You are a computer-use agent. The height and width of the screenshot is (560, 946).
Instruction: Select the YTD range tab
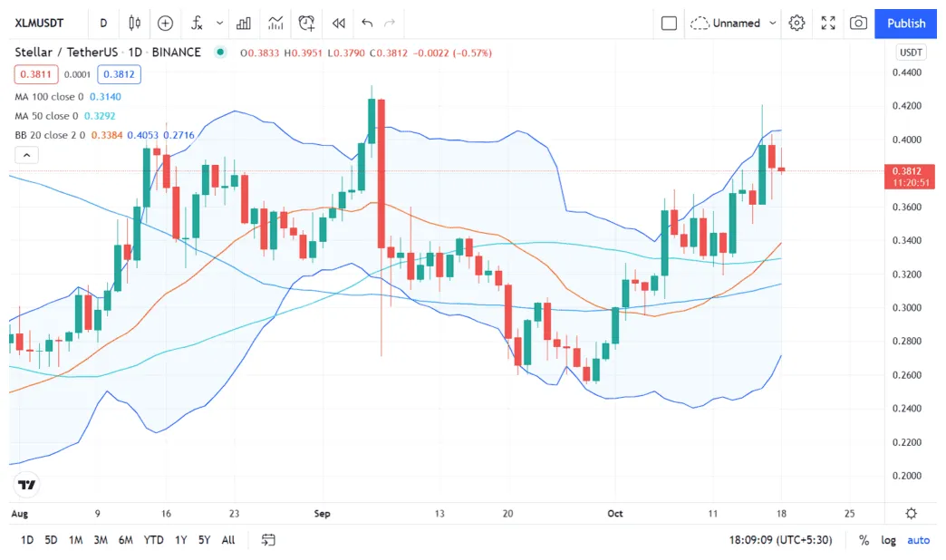click(x=153, y=540)
